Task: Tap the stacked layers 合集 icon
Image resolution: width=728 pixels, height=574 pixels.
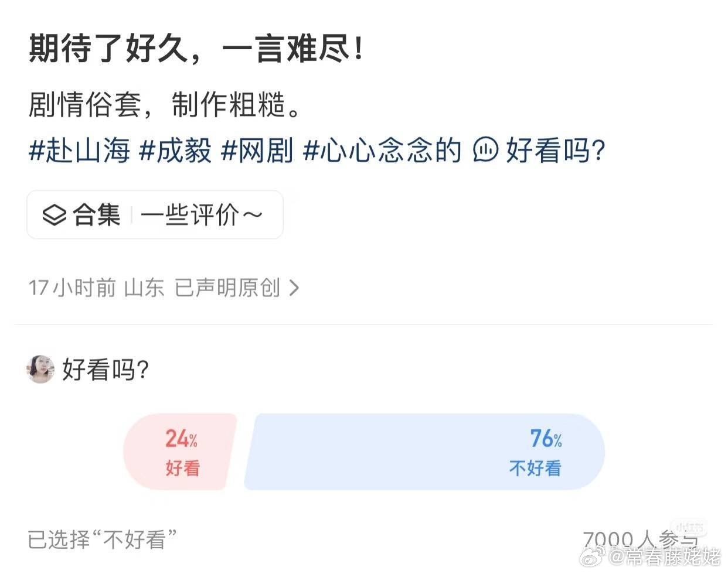Action: click(54, 215)
